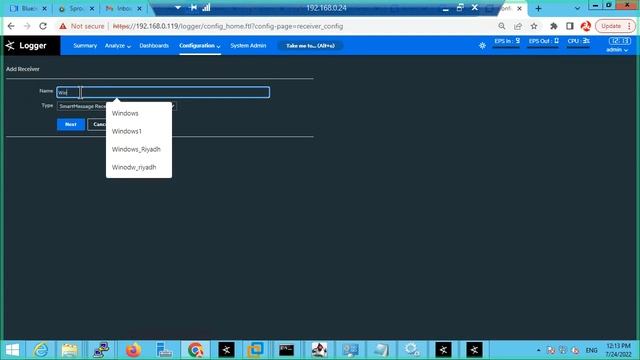The width and height of the screenshot is (640, 360).
Task: Open the System Admin page
Action: point(248,46)
